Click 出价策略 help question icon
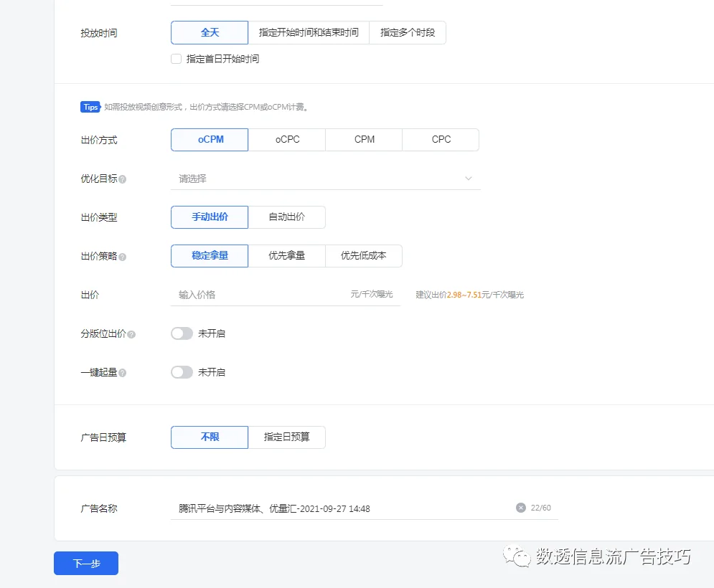The height and width of the screenshot is (588, 714). [123, 257]
